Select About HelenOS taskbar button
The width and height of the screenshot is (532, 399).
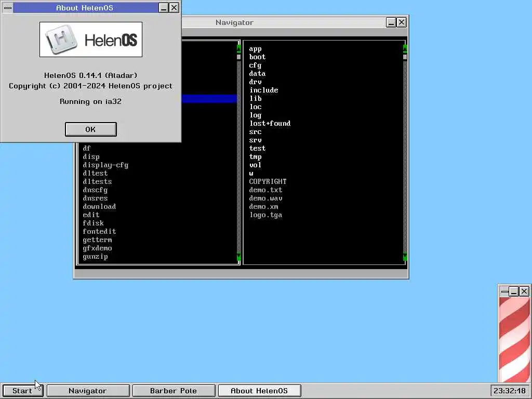tap(259, 391)
